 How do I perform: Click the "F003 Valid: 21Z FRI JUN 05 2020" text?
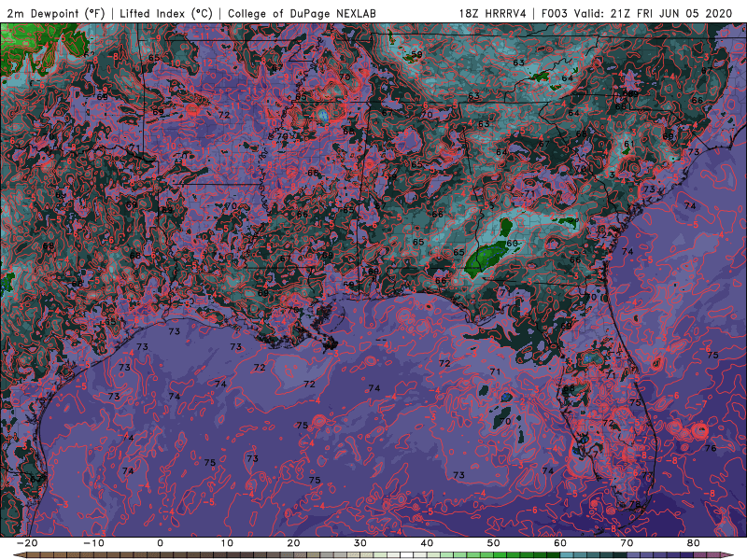point(637,13)
